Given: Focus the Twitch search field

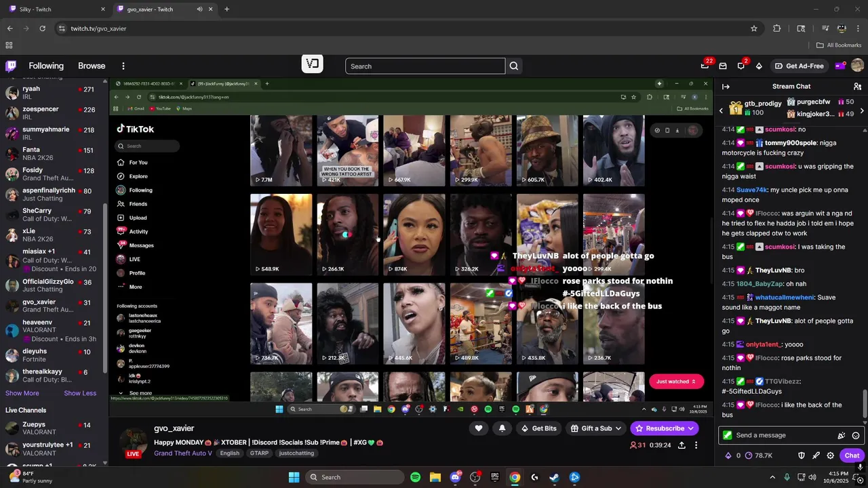Looking at the screenshot, I should pos(425,66).
